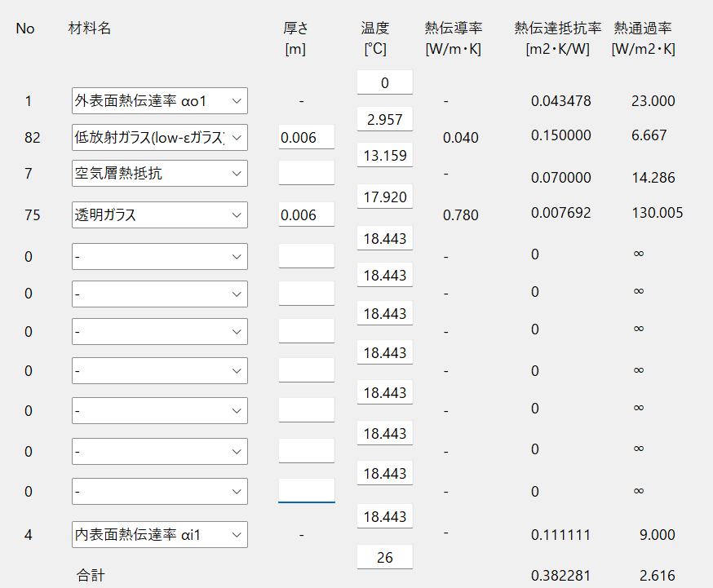Open the 空気層熱抵抗 material dropdown
The image size is (713, 588).
160,173
